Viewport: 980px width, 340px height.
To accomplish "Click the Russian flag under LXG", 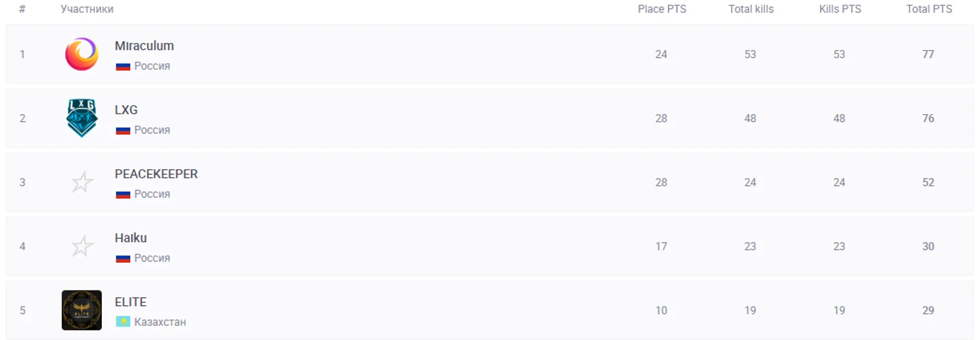I will click(x=123, y=130).
